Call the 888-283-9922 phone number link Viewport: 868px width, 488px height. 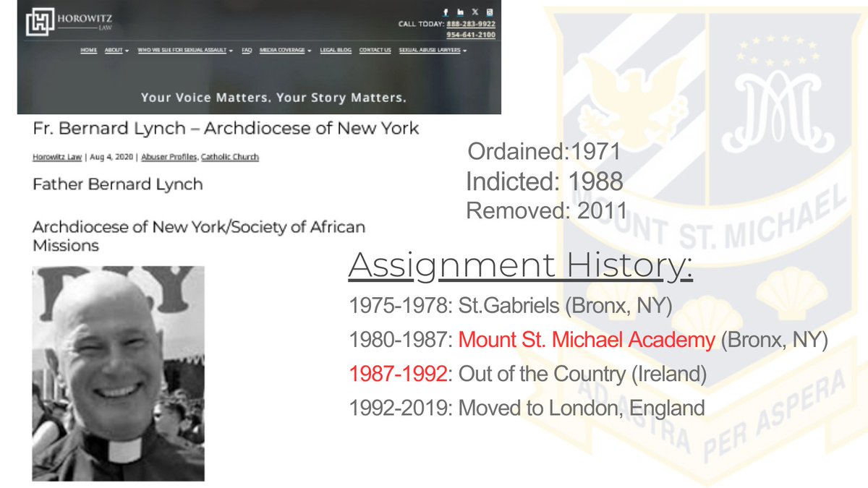471,24
